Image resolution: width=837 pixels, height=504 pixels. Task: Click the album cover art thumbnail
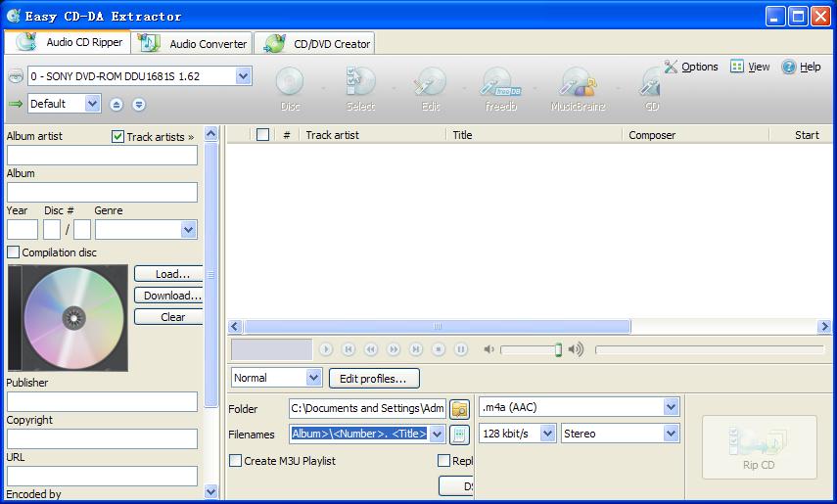(x=68, y=318)
